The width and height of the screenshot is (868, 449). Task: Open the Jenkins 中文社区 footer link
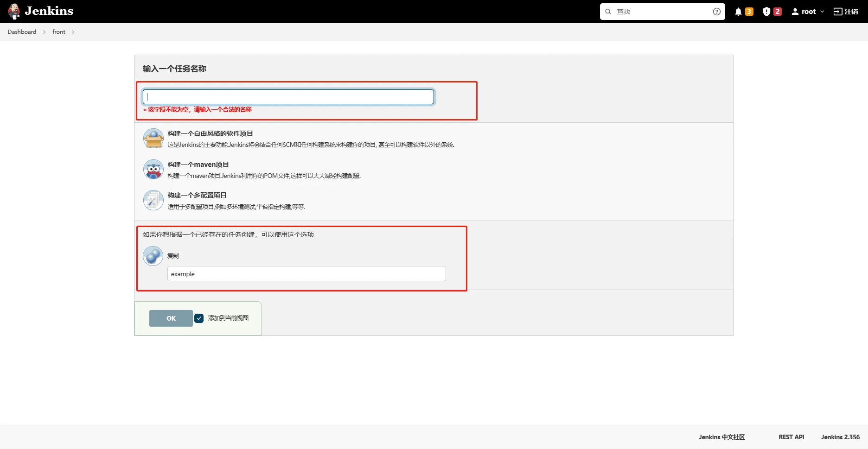(x=721, y=437)
